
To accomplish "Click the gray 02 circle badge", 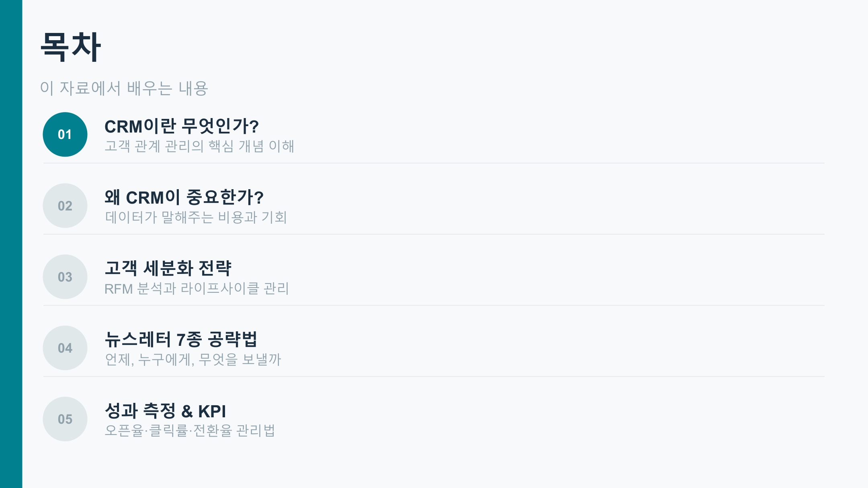I will click(65, 206).
